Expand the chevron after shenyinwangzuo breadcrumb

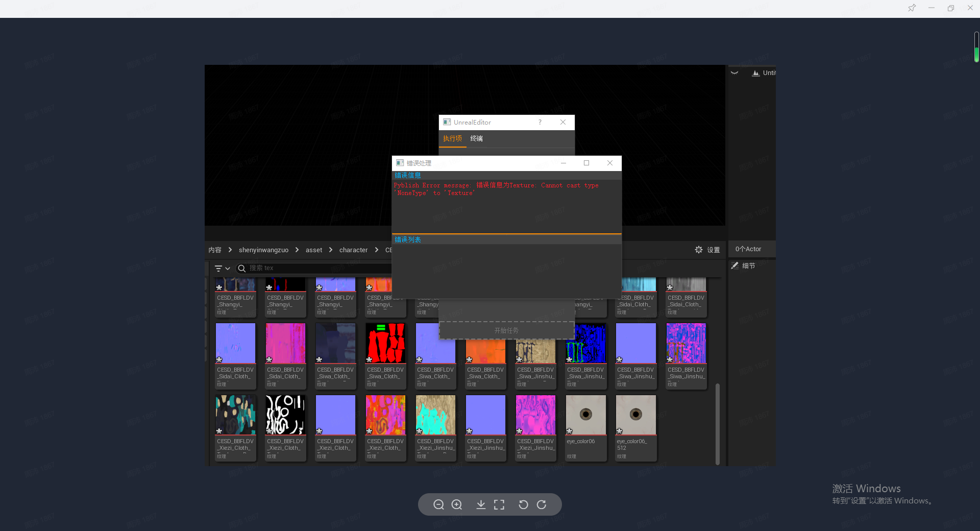[297, 250]
